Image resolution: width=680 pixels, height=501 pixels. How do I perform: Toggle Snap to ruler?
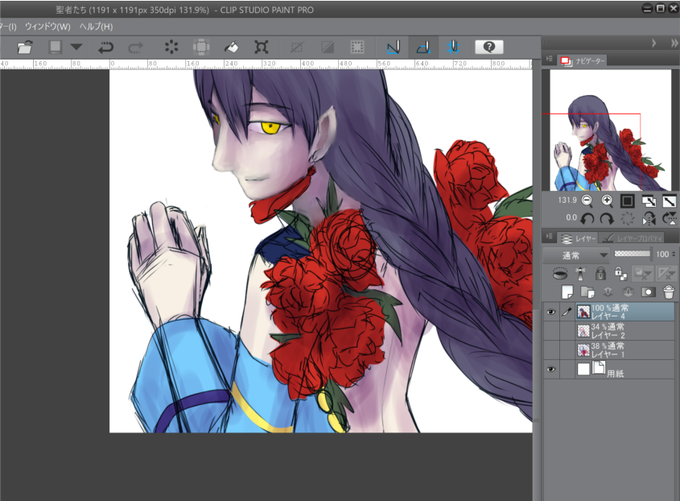coord(393,47)
